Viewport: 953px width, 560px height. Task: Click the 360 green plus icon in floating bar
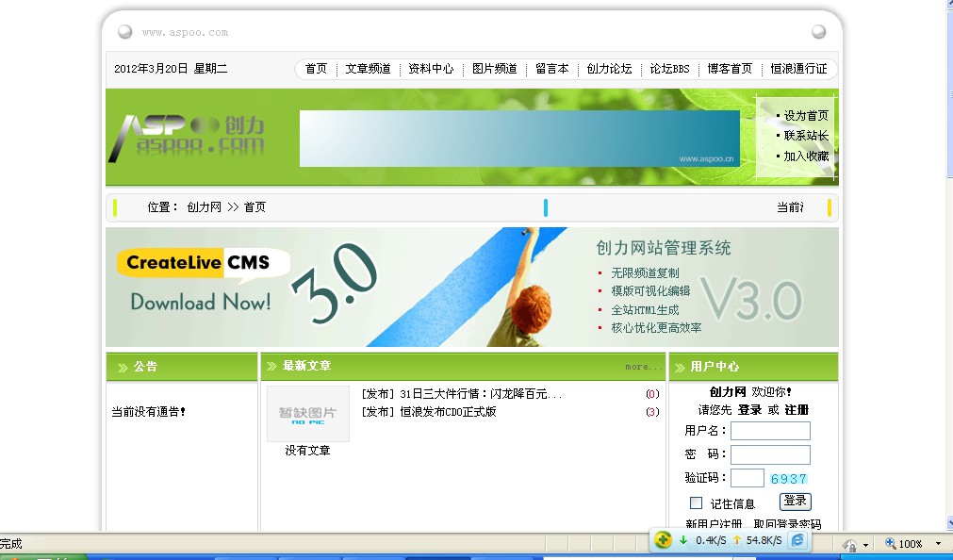(664, 540)
